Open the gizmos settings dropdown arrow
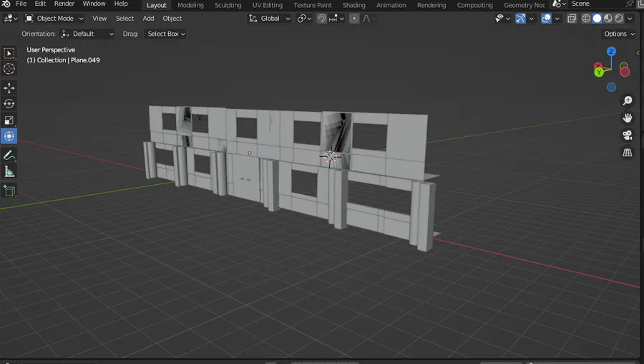The image size is (644, 364). pyautogui.click(x=532, y=19)
